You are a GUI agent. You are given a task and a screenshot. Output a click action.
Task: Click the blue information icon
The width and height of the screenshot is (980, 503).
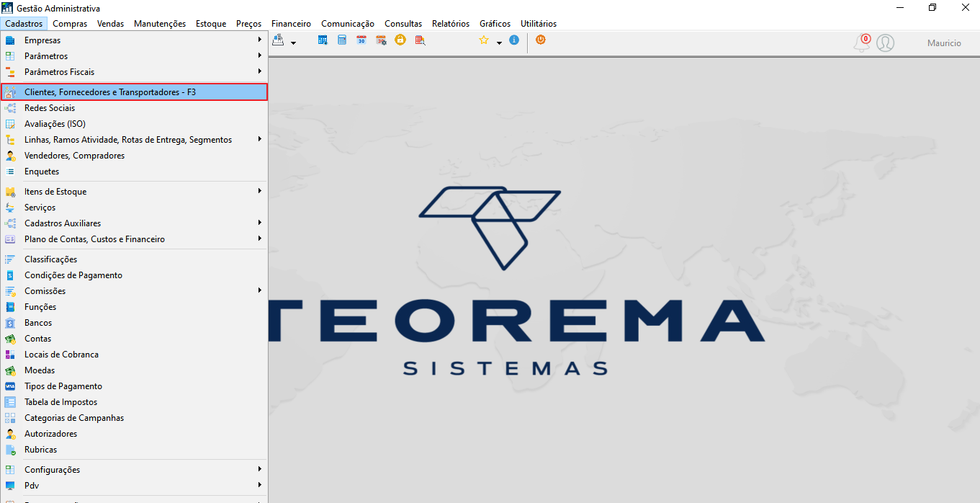click(513, 40)
